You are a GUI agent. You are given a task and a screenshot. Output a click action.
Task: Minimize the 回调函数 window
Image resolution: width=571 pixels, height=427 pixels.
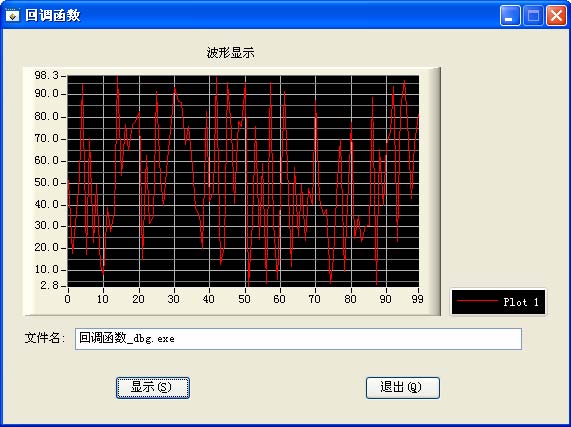[510, 16]
